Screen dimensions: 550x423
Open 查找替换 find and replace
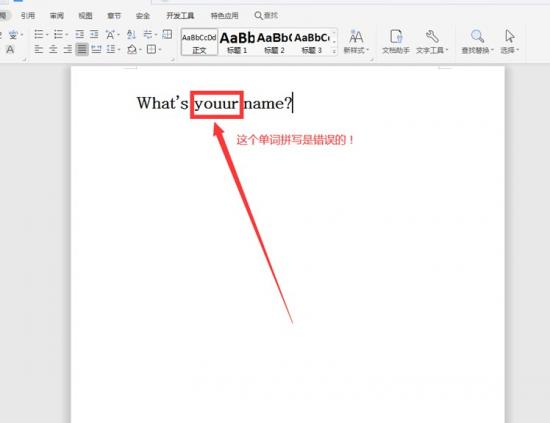click(x=477, y=41)
